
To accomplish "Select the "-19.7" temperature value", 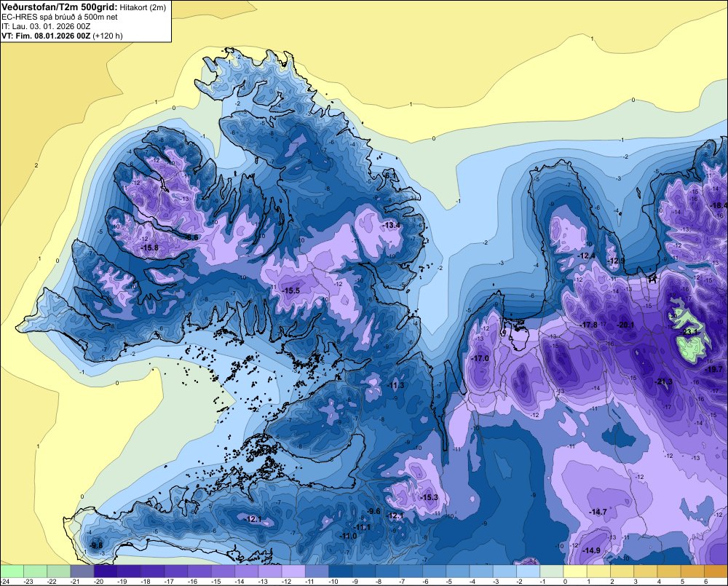I will tap(713, 370).
